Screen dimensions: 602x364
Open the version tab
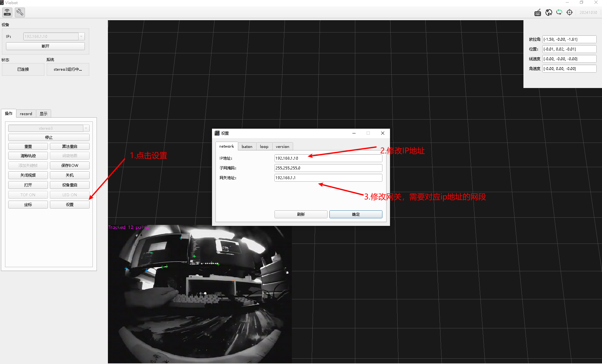[282, 147]
